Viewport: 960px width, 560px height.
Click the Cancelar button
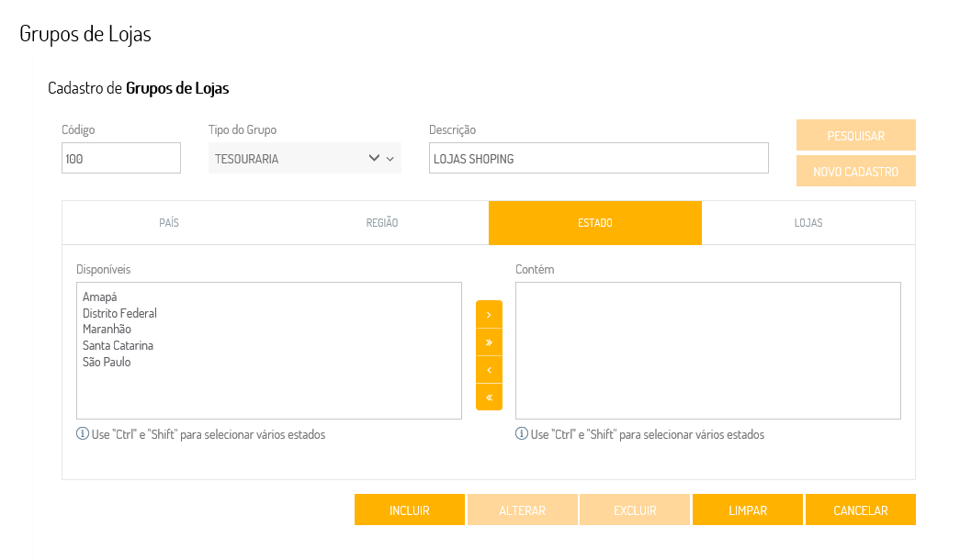[860, 510]
